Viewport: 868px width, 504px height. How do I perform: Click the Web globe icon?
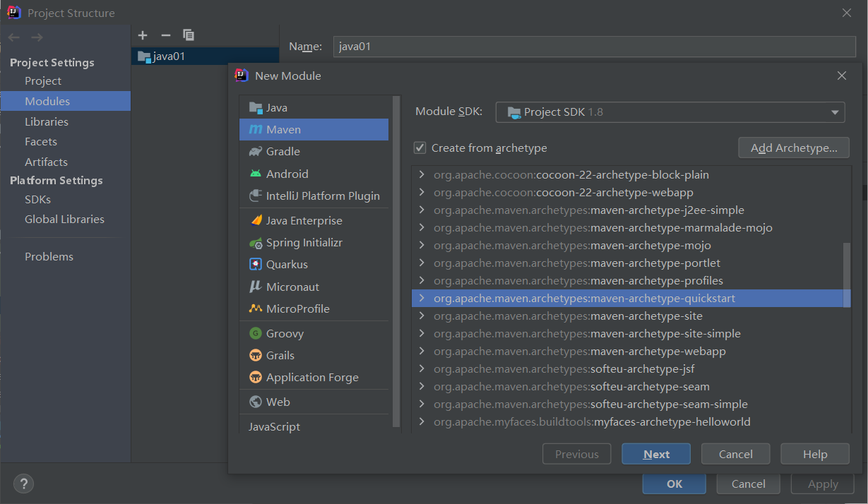[x=255, y=402]
